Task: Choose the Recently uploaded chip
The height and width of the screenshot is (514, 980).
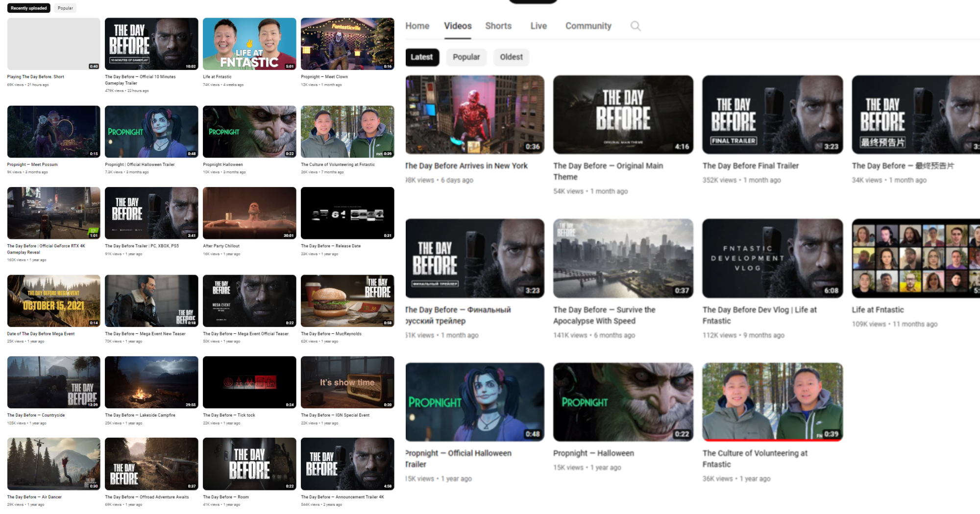Action: pos(29,8)
